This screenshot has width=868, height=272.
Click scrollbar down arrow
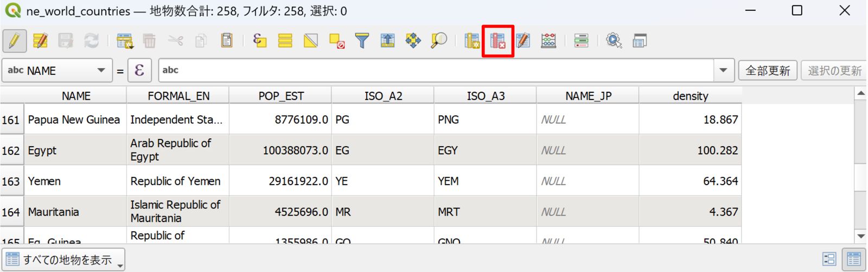(x=860, y=236)
